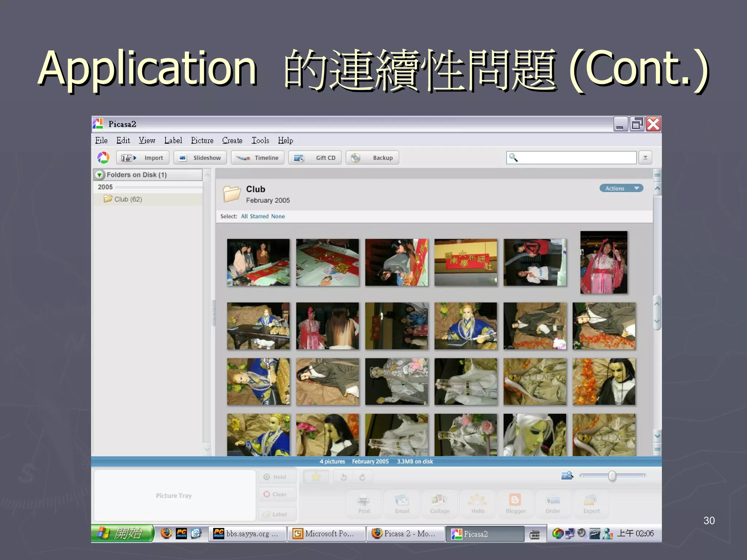Switch to bbs.sayya.org taskbar window

[247, 534]
